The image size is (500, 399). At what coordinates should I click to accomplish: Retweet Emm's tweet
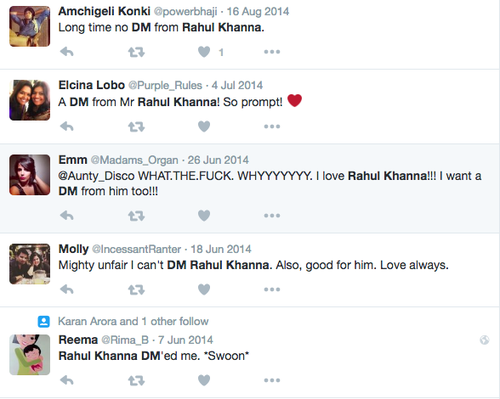pos(136,216)
